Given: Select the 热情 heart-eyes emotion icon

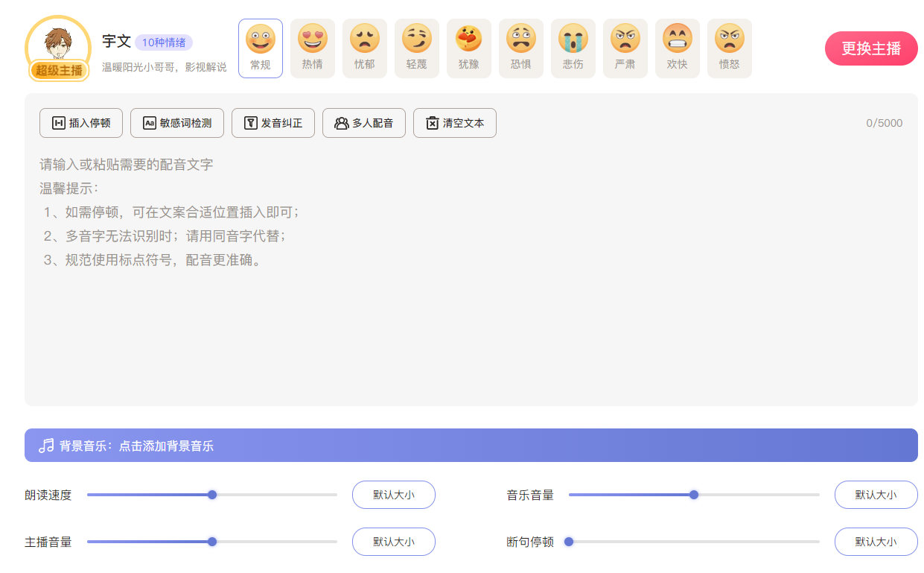Looking at the screenshot, I should 313,48.
